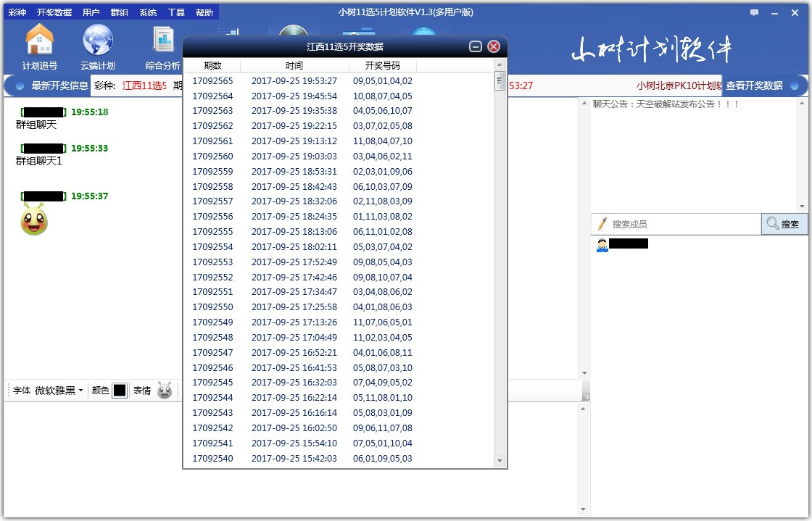The height and width of the screenshot is (521, 812).
Task: Pick the black 颜色 color swatch
Action: [x=120, y=391]
